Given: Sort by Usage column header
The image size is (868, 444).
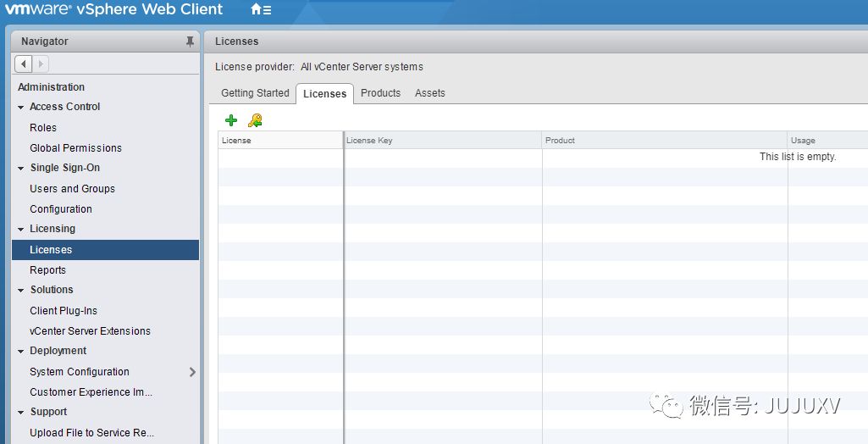Looking at the screenshot, I should point(827,140).
